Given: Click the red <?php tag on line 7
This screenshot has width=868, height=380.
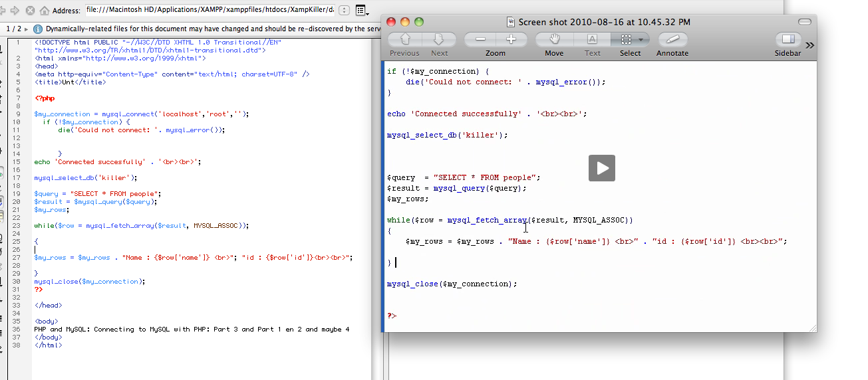Looking at the screenshot, I should click(45, 98).
